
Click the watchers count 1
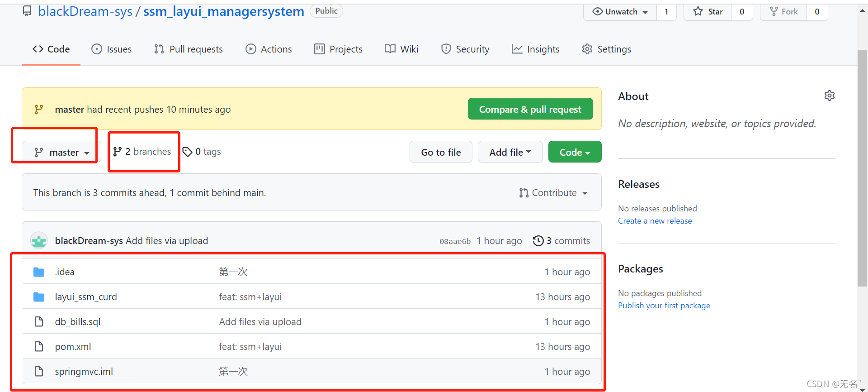click(x=666, y=11)
